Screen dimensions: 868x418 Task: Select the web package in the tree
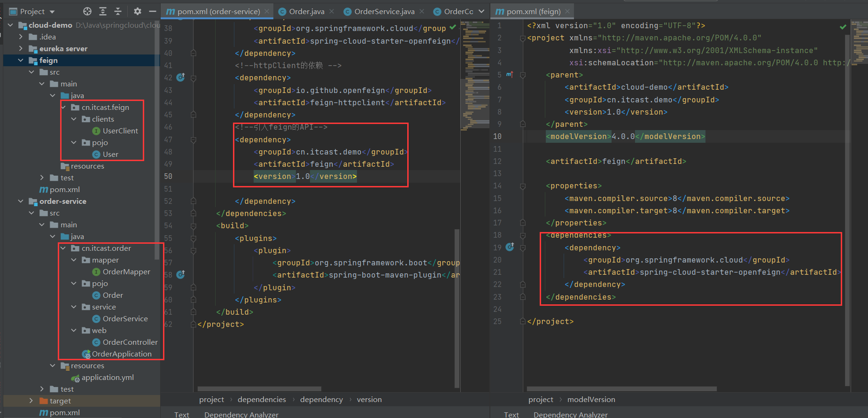(x=94, y=331)
